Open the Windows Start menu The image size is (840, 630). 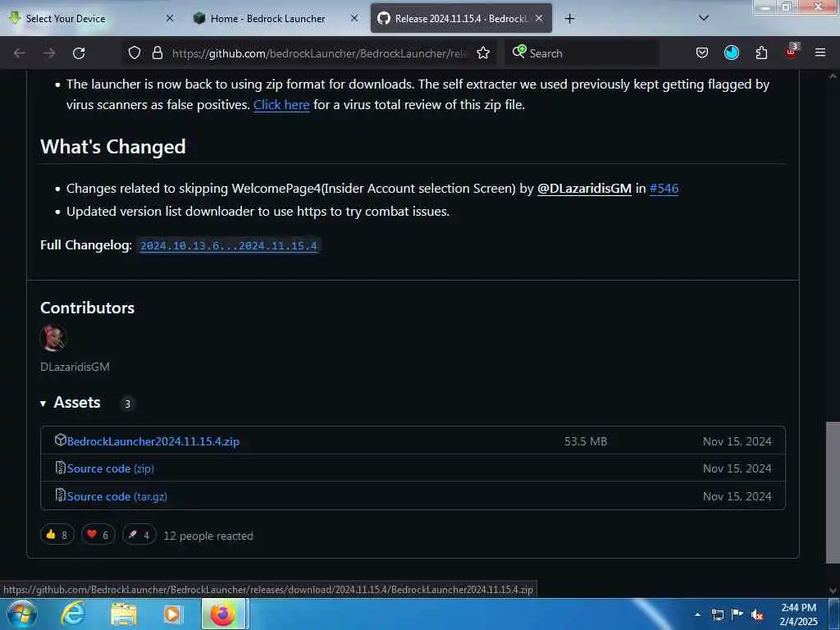21,614
